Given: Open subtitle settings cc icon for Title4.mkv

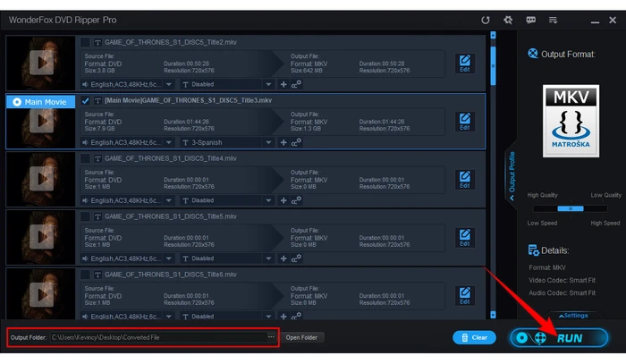Looking at the screenshot, I should [296, 200].
